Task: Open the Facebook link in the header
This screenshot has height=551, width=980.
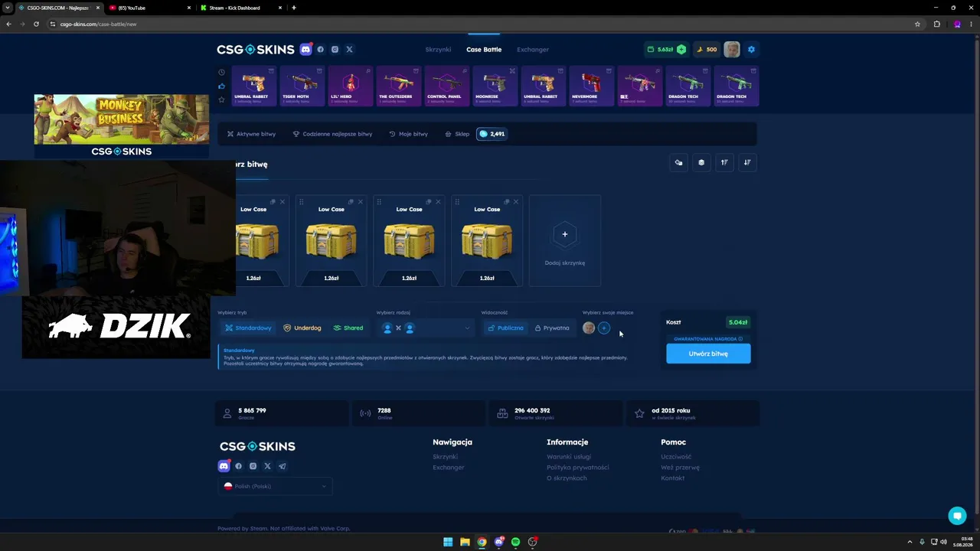Action: click(320, 49)
